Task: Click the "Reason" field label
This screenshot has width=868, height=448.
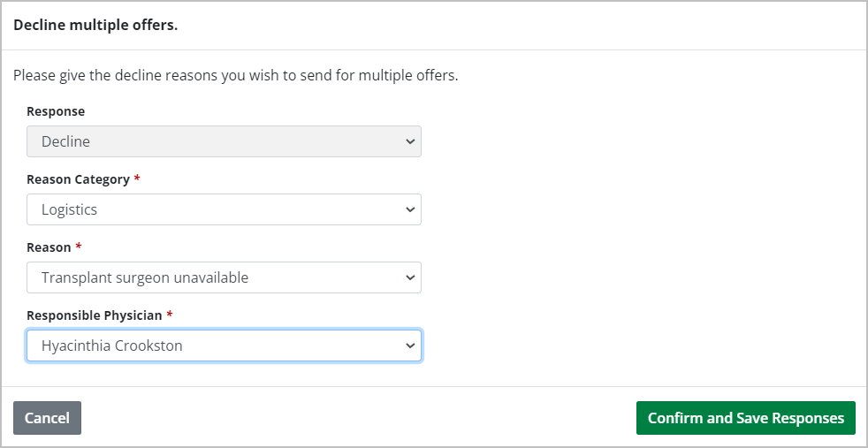Action: 49,247
